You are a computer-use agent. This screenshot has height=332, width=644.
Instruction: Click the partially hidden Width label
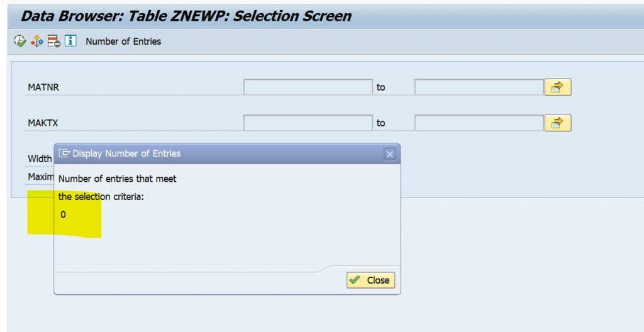click(x=40, y=158)
